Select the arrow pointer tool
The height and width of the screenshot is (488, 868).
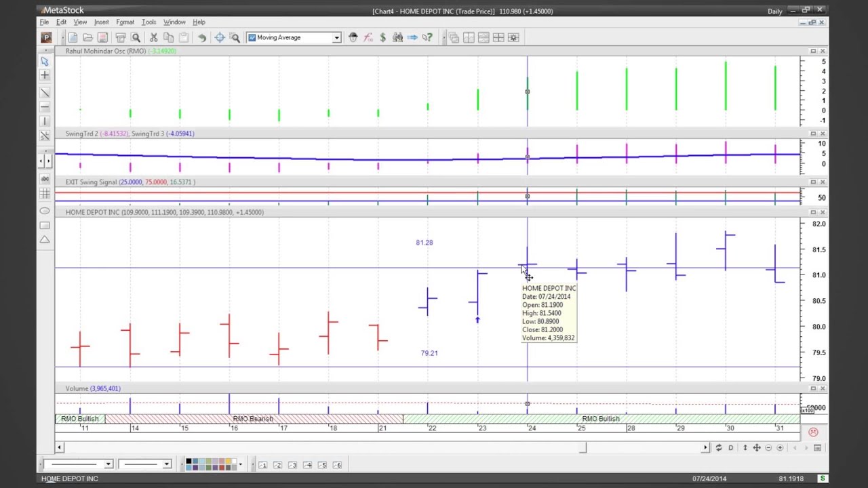(x=45, y=61)
